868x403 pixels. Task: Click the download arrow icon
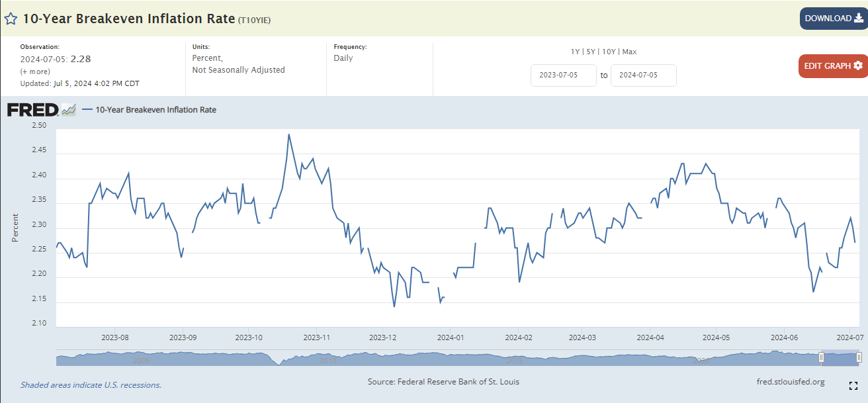858,19
